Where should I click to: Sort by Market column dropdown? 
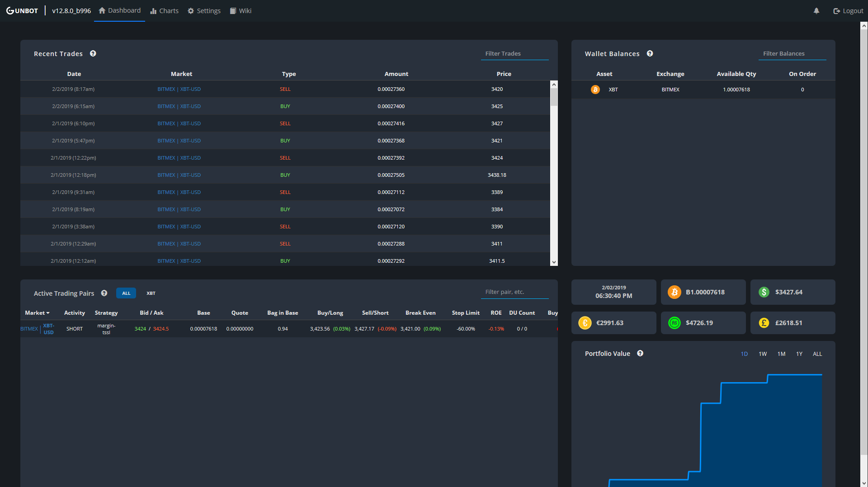pyautogui.click(x=37, y=313)
